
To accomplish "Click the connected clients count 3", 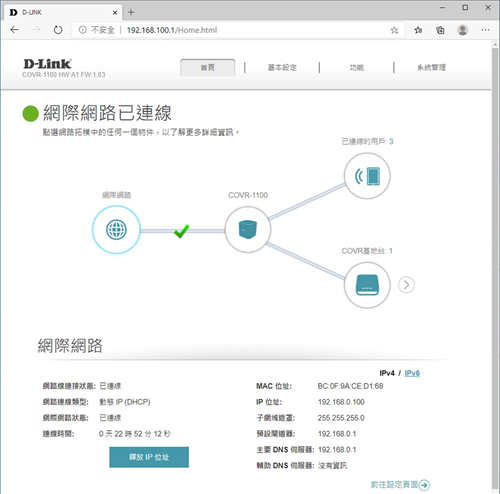I will (391, 141).
